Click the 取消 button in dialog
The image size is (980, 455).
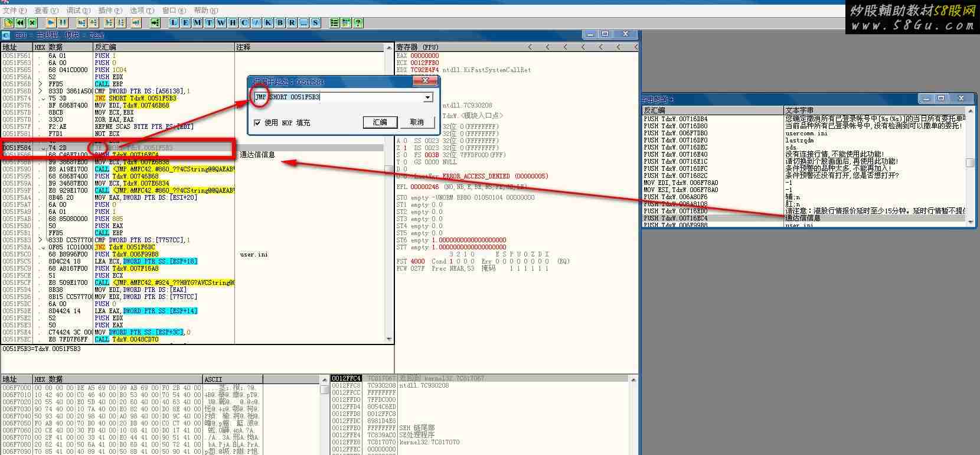[x=417, y=122]
